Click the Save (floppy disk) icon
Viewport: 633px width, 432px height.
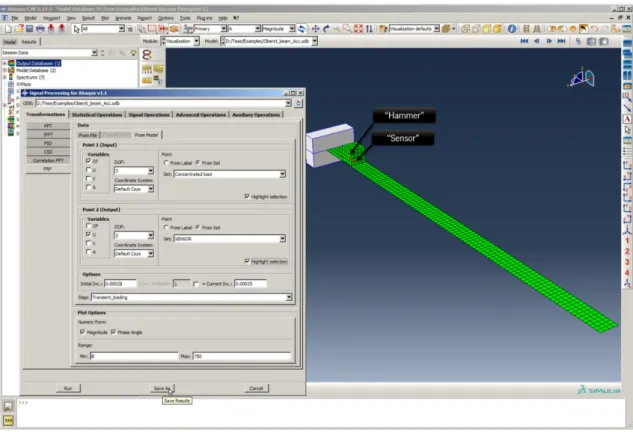29,29
